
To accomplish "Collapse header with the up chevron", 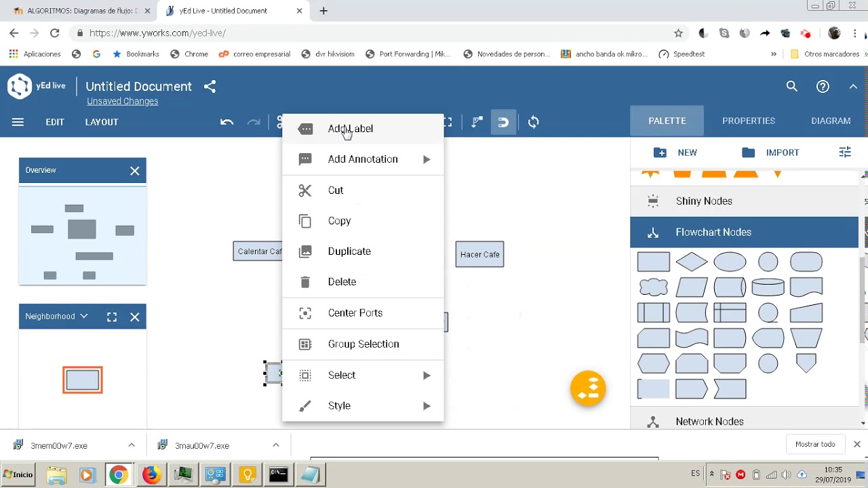I will (x=853, y=87).
